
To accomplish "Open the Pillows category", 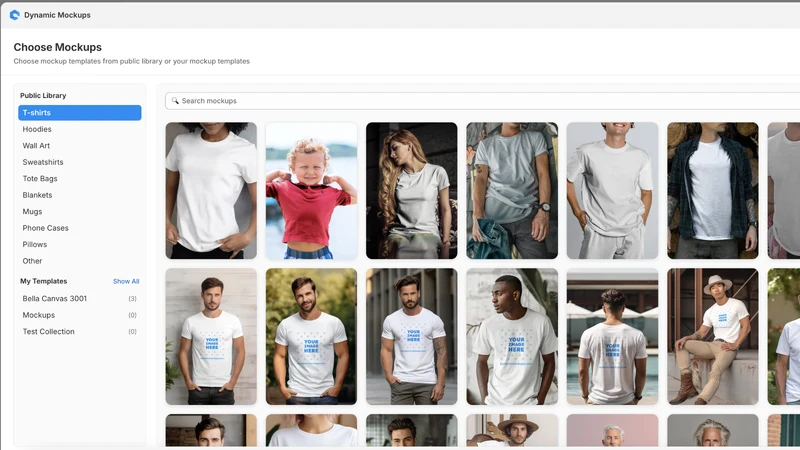I will click(x=80, y=244).
